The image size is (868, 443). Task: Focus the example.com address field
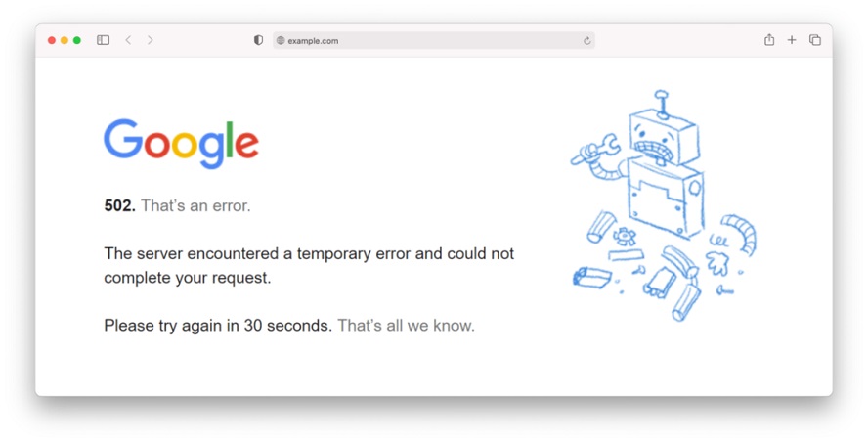(x=433, y=40)
